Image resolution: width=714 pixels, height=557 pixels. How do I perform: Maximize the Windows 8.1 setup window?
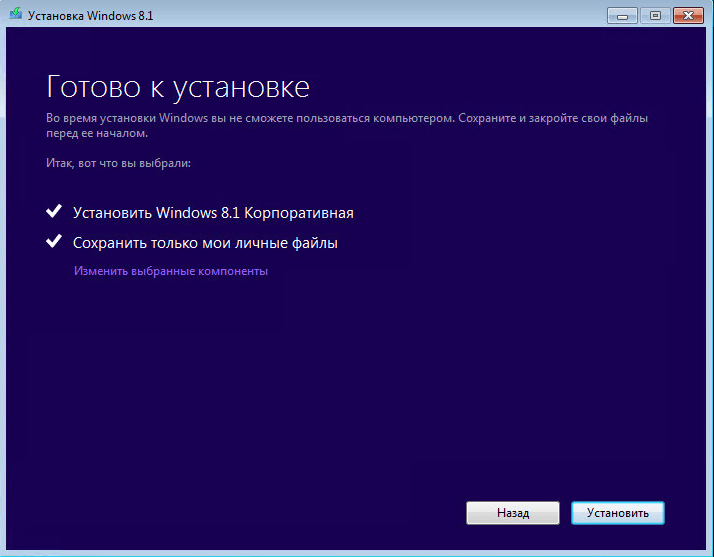tap(655, 16)
